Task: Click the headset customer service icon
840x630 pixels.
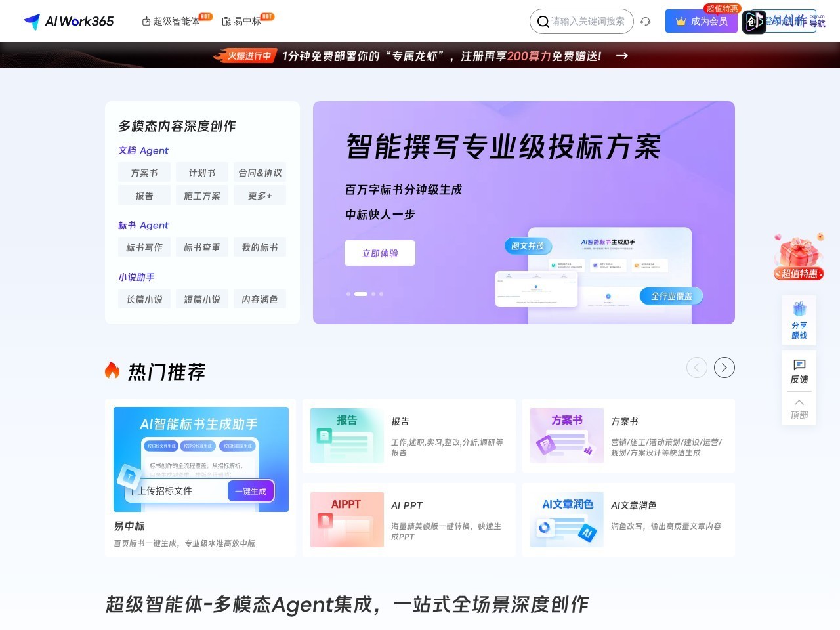Action: coord(646,22)
